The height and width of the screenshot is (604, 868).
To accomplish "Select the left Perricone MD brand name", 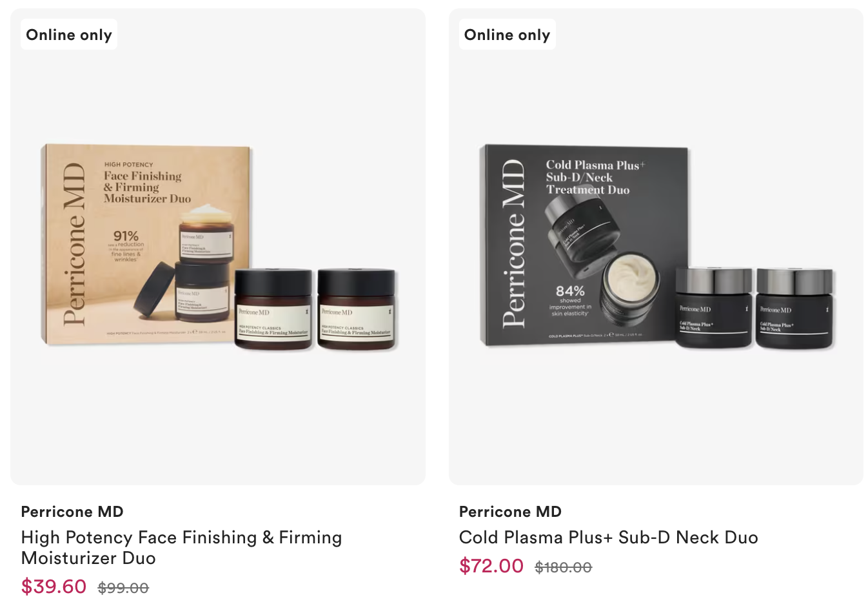I will (x=72, y=512).
